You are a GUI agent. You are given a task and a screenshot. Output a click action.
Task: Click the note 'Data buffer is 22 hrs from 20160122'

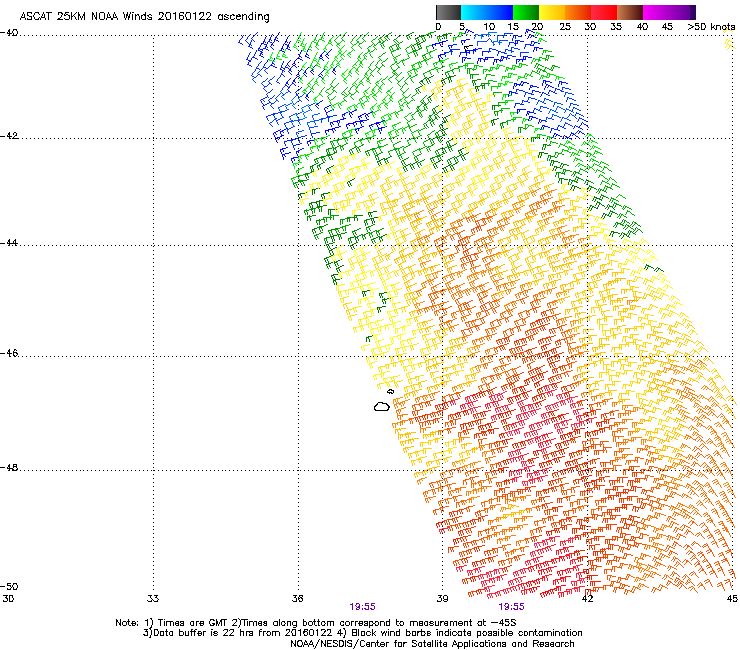pos(243,633)
